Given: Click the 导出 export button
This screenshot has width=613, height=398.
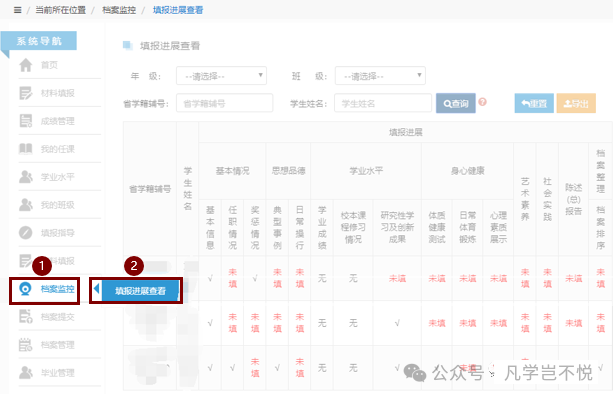Looking at the screenshot, I should 576,103.
